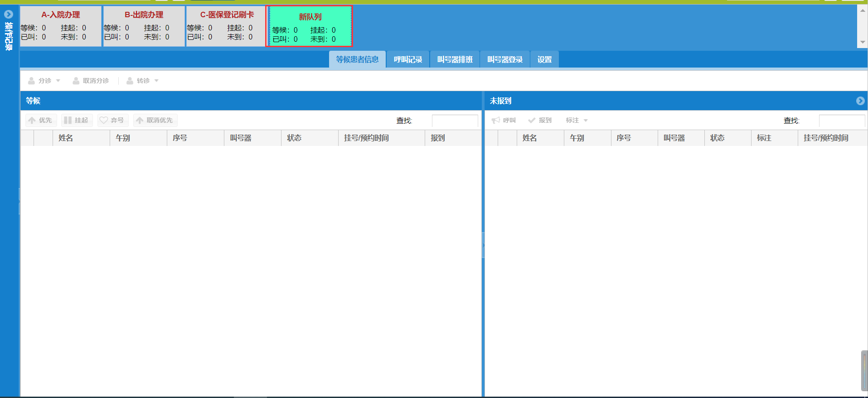
Task: Click the panel splitter collapse handle
Action: (x=483, y=245)
